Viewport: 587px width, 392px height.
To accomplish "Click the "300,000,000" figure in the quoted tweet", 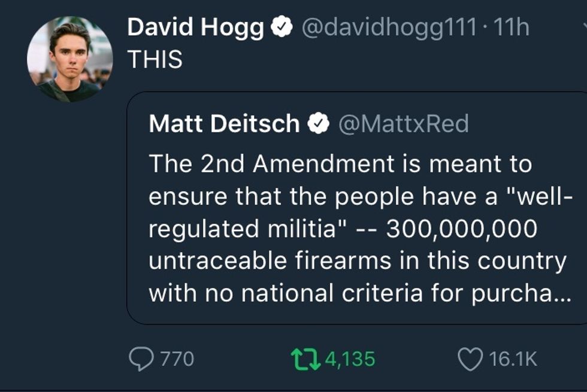I will 462,229.
